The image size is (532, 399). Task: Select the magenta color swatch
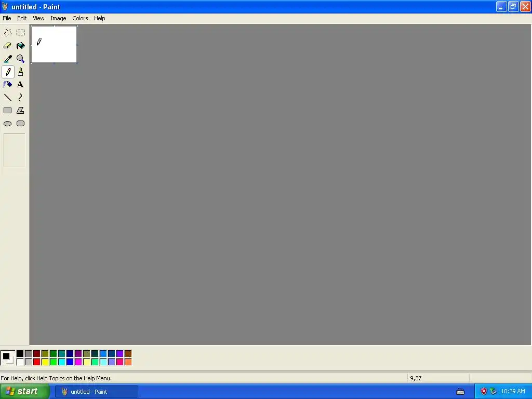click(x=78, y=362)
